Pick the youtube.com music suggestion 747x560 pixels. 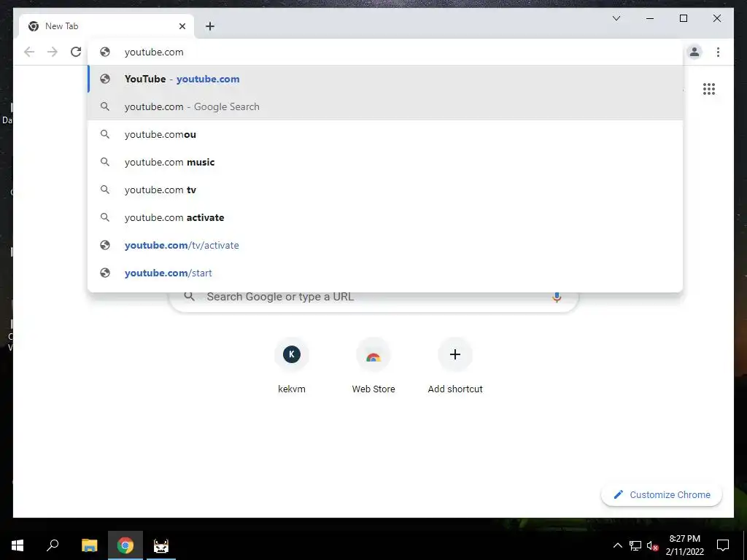coord(385,162)
